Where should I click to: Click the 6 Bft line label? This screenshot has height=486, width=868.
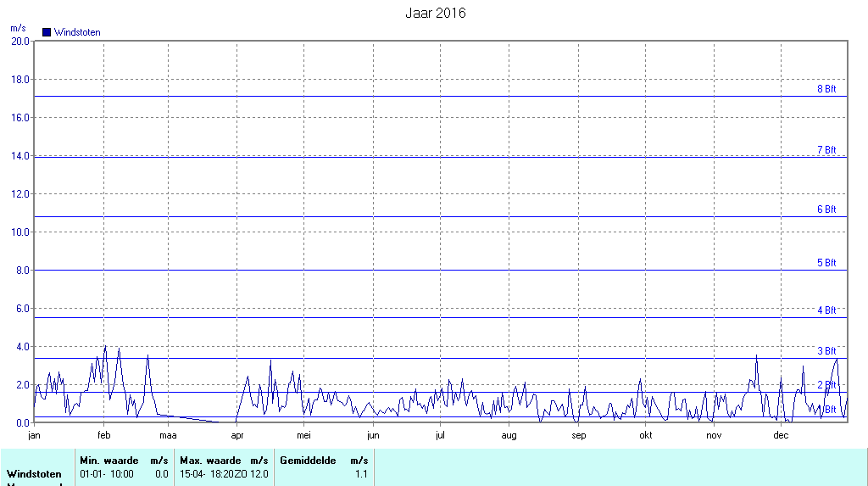pyautogui.click(x=826, y=209)
